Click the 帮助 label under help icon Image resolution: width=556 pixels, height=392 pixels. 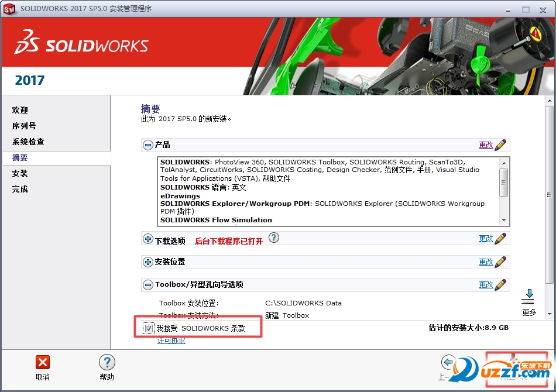(107, 377)
